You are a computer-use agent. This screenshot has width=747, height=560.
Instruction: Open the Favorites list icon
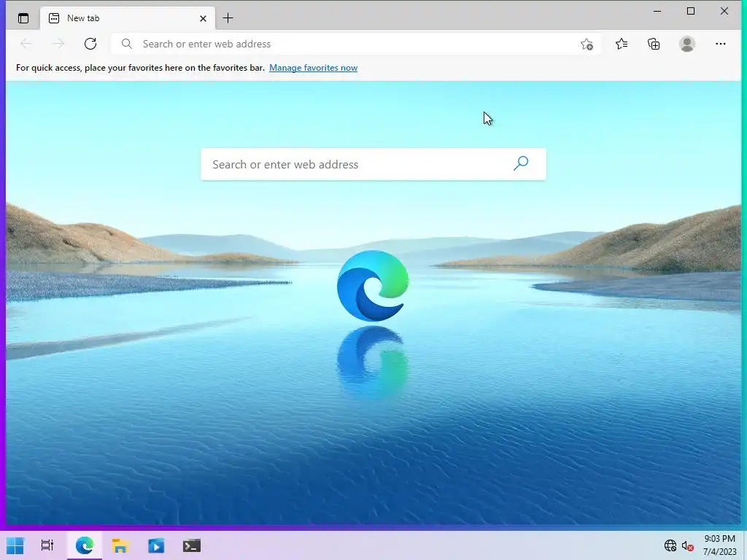click(x=622, y=44)
